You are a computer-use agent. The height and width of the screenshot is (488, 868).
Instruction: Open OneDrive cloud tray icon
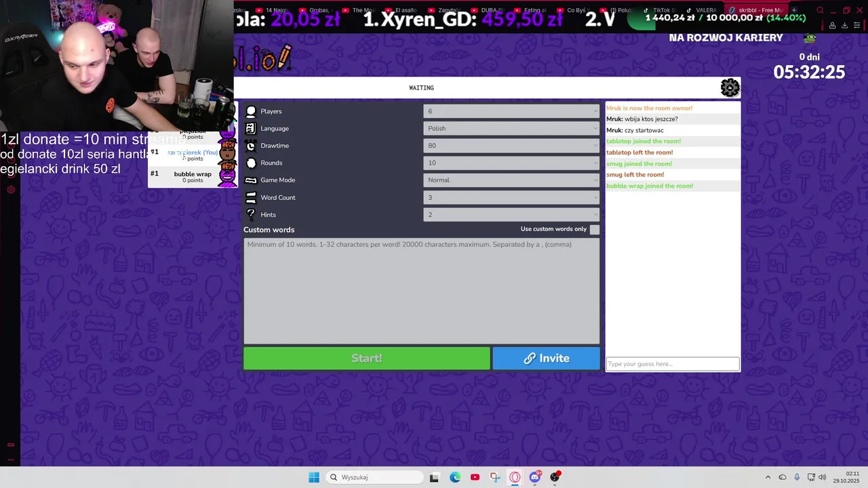pyautogui.click(x=783, y=477)
